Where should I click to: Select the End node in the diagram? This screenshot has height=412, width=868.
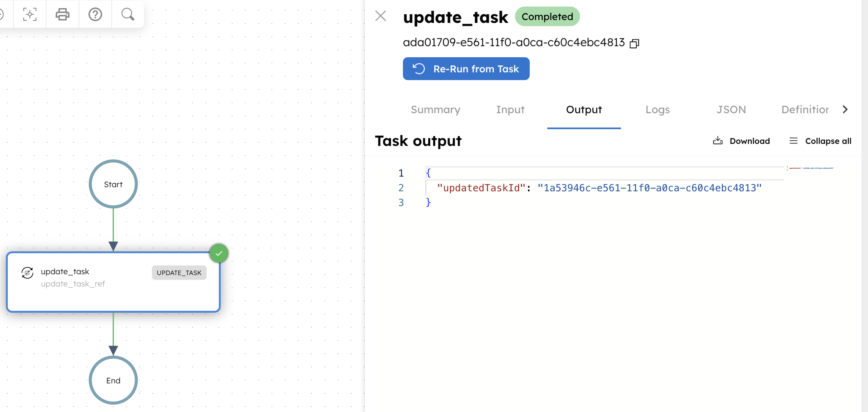click(113, 380)
